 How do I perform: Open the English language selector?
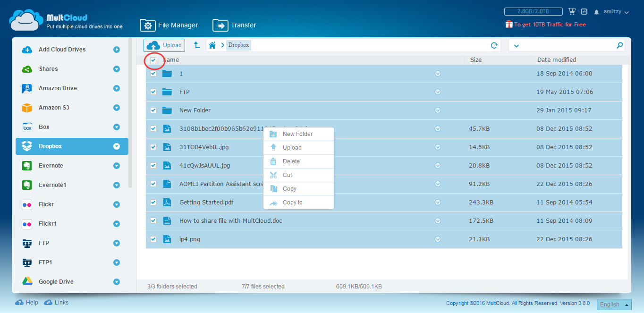614,305
